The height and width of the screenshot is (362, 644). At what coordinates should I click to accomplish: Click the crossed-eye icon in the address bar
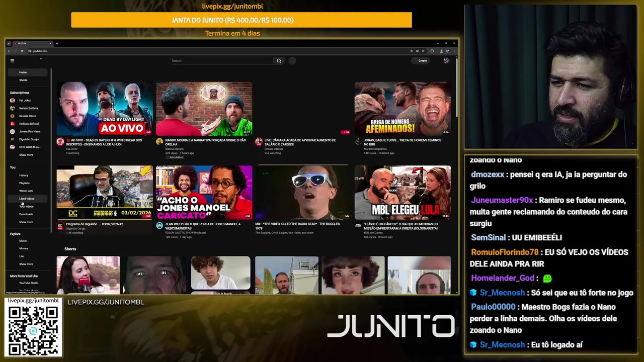(x=417, y=51)
